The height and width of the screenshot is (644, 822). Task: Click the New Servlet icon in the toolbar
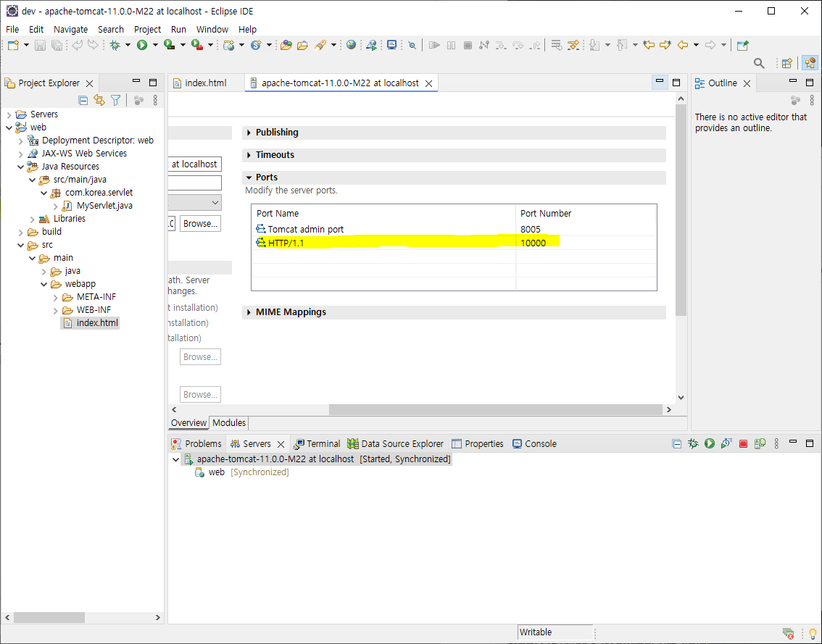coord(256,45)
